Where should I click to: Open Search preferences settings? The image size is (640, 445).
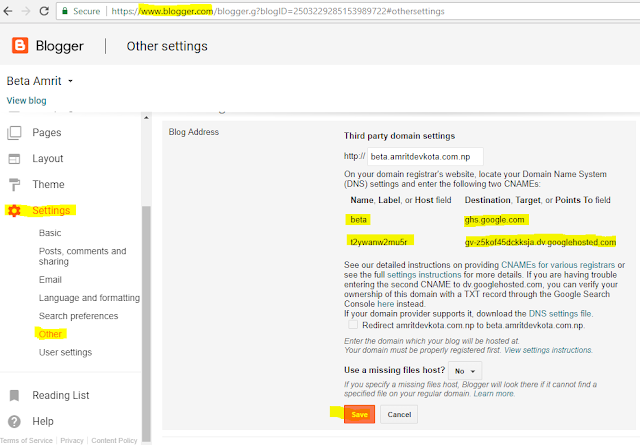click(78, 316)
